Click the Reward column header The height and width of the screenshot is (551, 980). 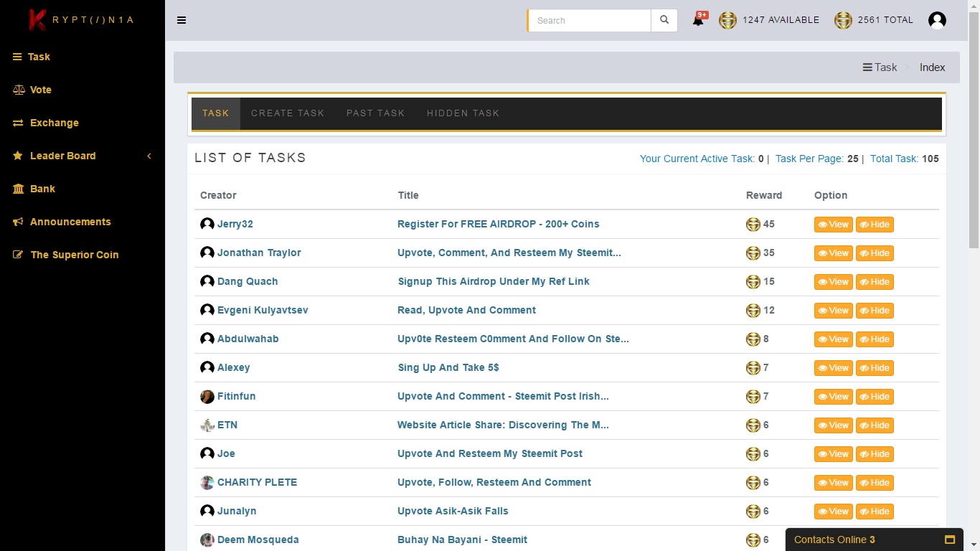click(764, 195)
